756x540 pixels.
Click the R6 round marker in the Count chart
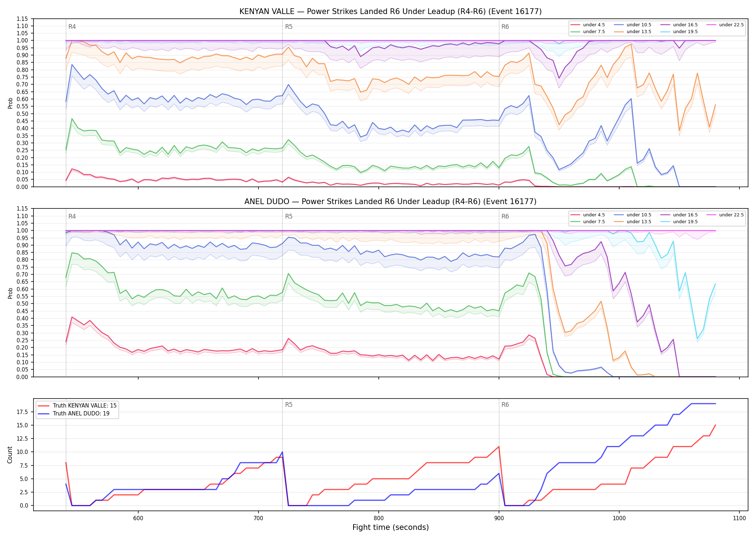pos(505,405)
